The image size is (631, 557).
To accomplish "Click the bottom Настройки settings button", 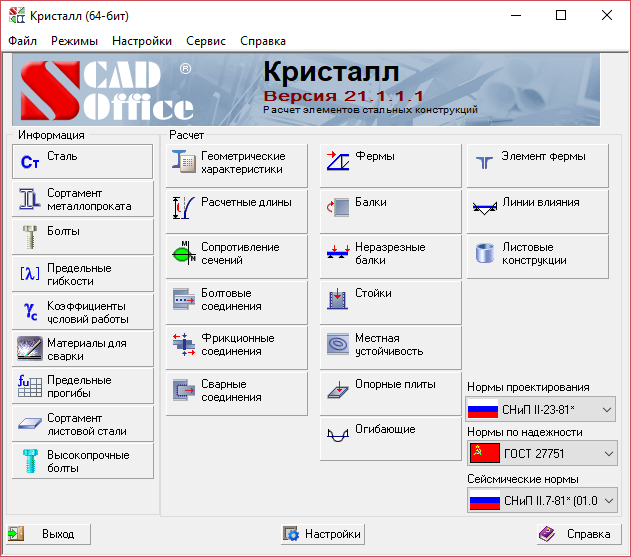I will click(x=323, y=534).
